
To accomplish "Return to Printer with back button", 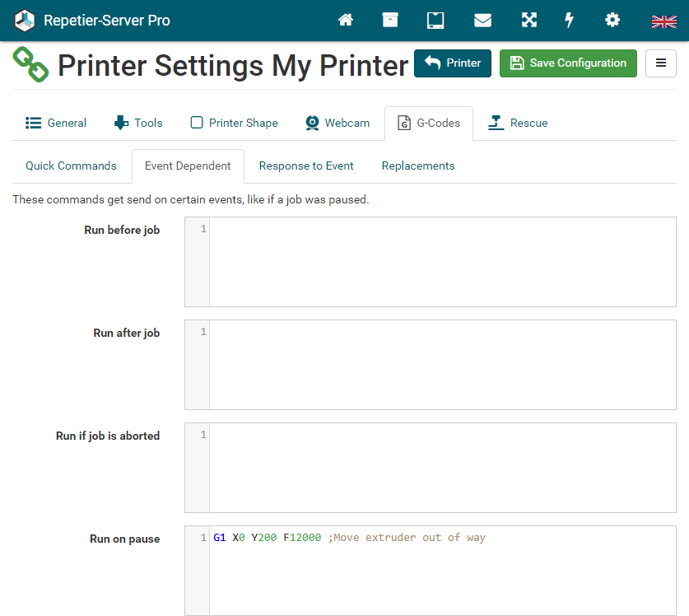I will tap(452, 63).
